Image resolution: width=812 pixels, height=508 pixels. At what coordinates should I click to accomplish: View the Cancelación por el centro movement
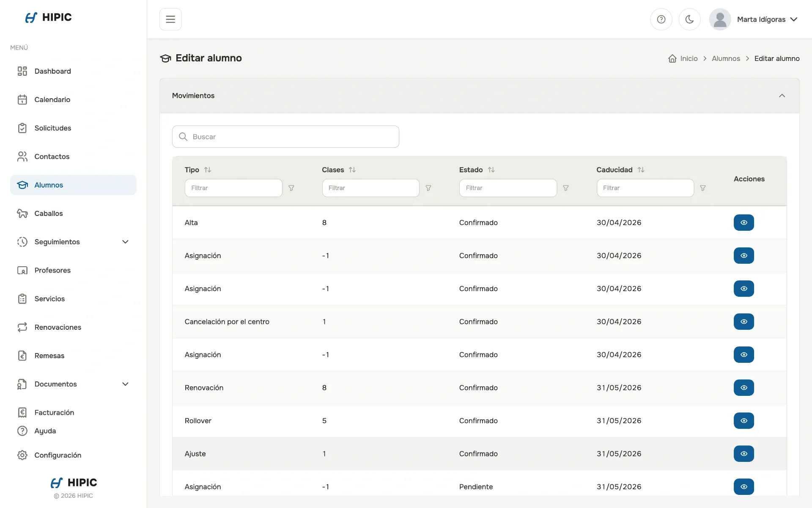tap(743, 322)
